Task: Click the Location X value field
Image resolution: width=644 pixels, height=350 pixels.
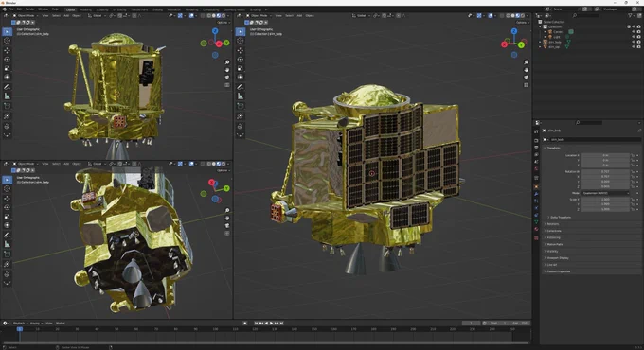Action: tap(605, 155)
